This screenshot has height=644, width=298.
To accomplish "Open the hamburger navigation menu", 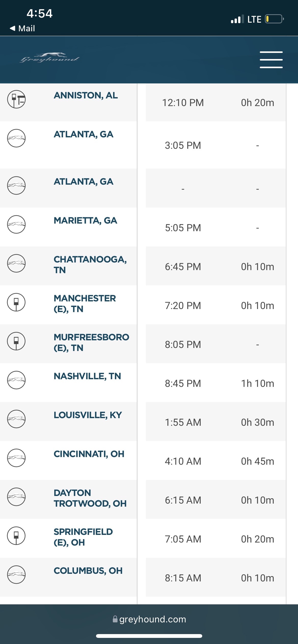I will tap(271, 60).
